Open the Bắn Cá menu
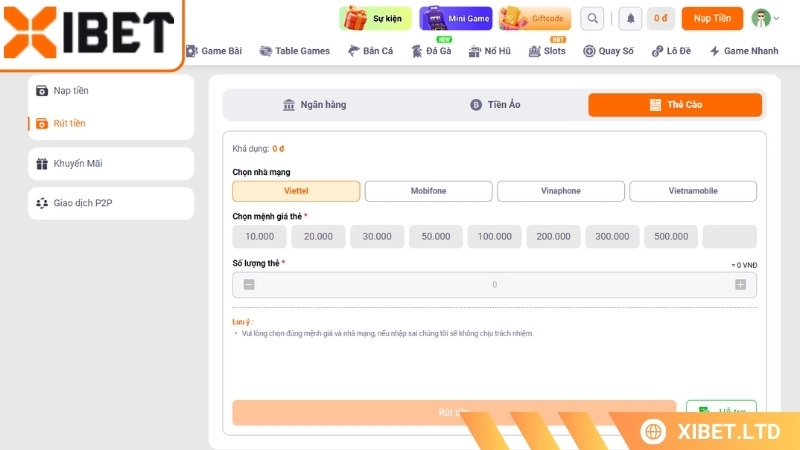Screen dimensions: 800x450 click(370, 51)
